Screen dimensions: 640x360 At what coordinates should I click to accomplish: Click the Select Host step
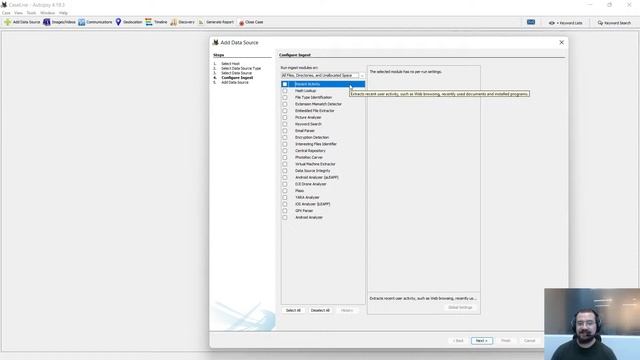pyautogui.click(x=230, y=64)
